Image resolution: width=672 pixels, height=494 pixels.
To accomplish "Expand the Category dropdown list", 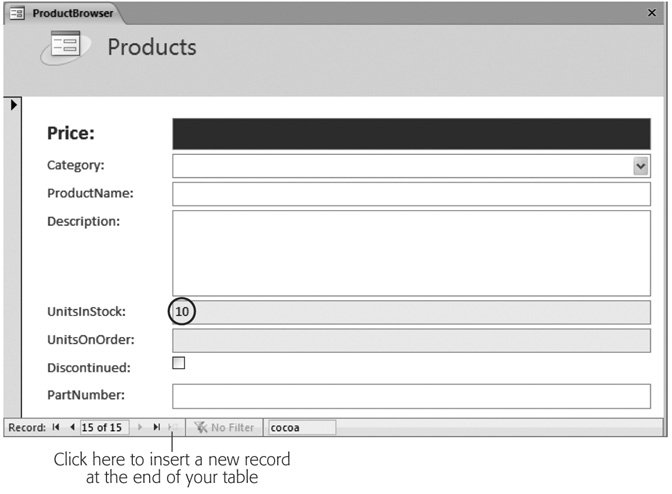I will click(x=641, y=166).
